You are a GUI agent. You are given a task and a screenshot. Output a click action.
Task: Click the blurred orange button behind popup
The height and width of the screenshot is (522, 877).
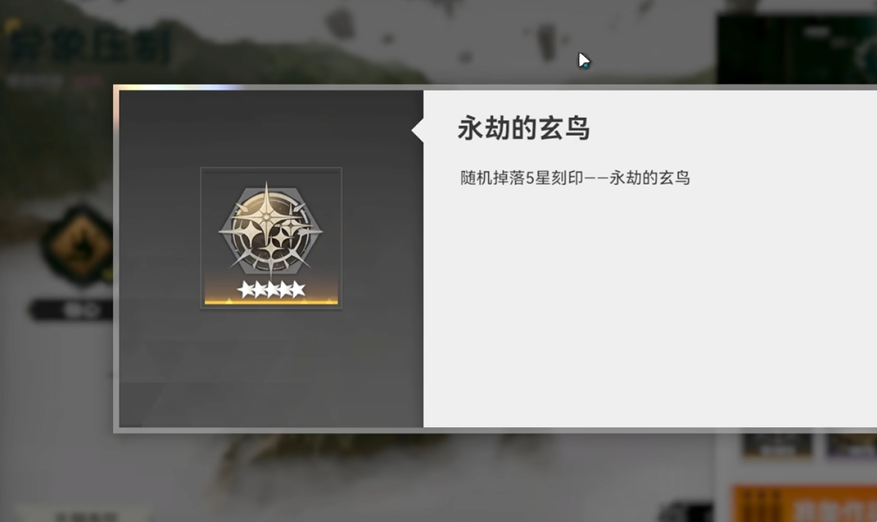804,504
